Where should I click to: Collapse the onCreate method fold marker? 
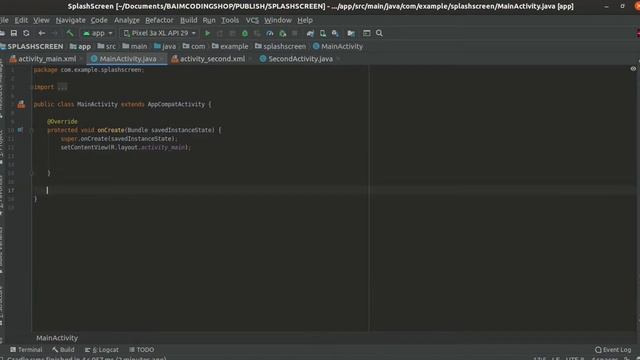[x=32, y=130]
